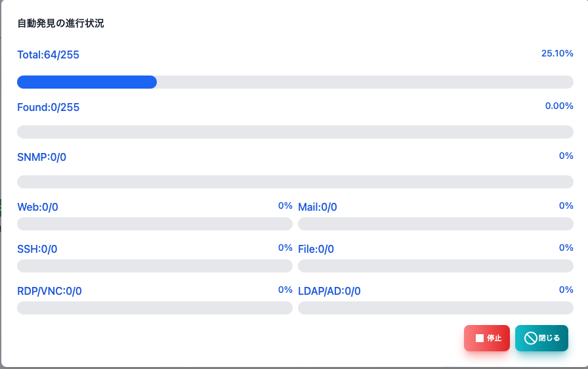Viewport: 588px width, 369px height.
Task: Click the 自動発見の進行状況 dialog title
Action: point(61,23)
